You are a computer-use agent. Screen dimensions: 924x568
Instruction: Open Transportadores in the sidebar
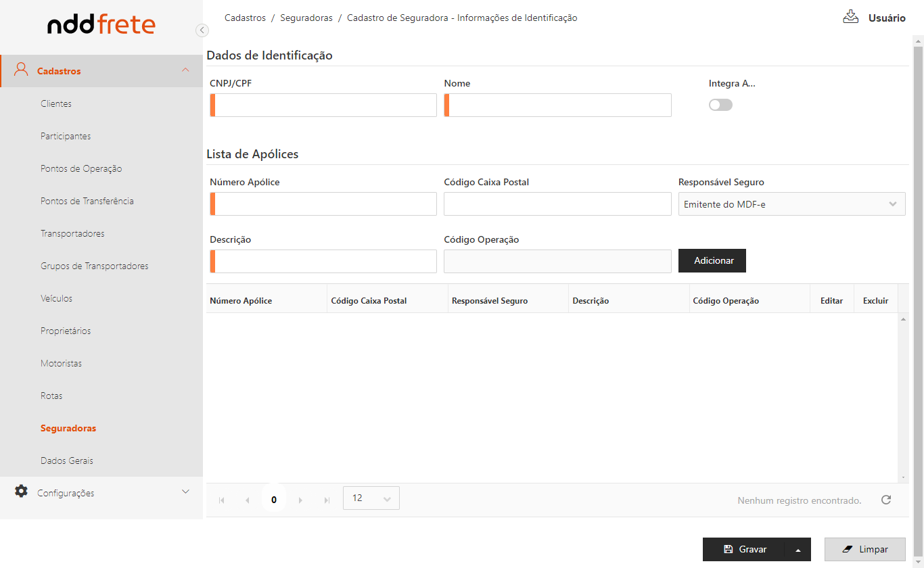click(x=72, y=233)
